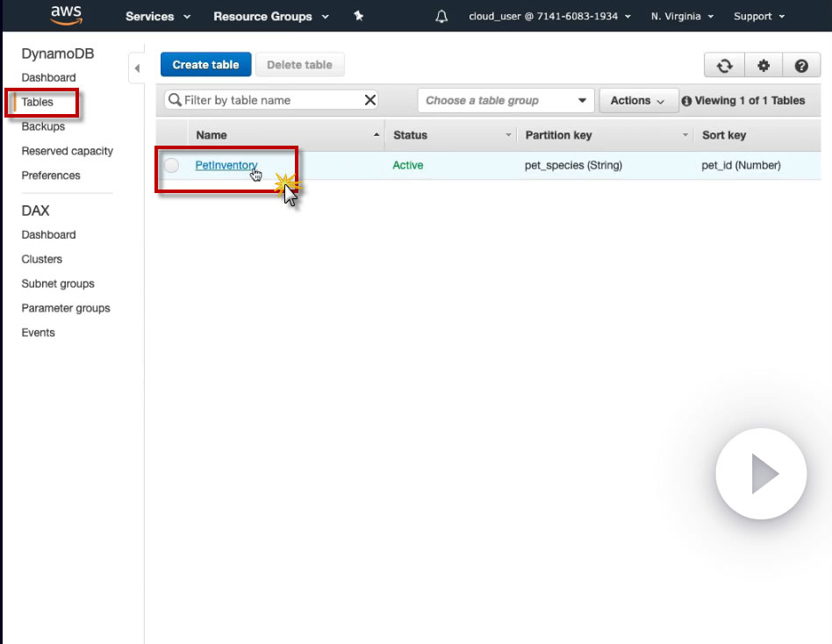Click the AWS logo home icon
Viewport: 832px width, 644px height.
coord(67,16)
